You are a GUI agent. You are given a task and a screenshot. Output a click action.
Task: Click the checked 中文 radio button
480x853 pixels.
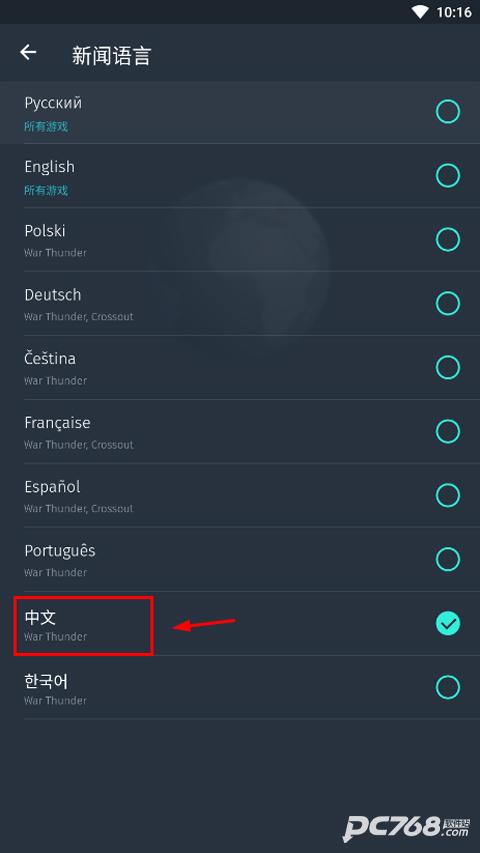(448, 623)
